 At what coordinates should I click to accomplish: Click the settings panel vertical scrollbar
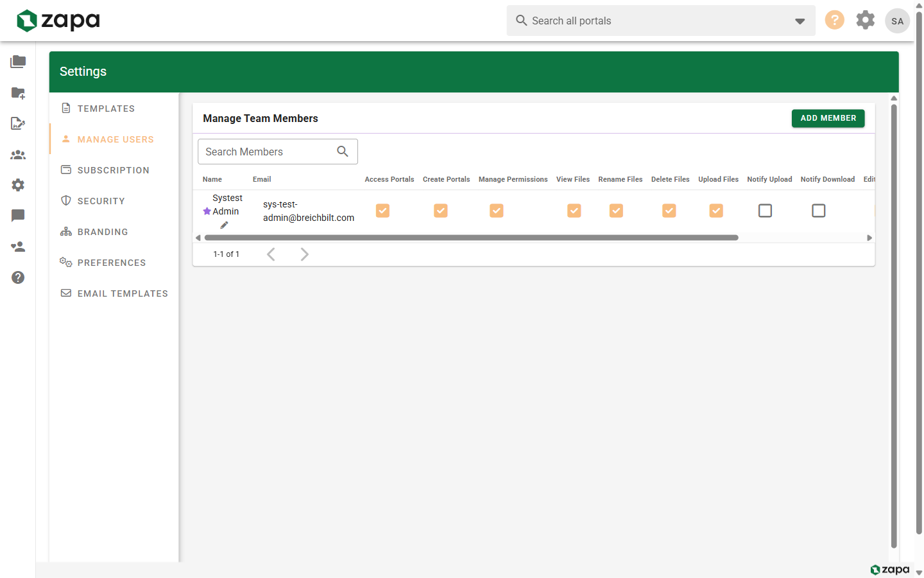click(894, 326)
